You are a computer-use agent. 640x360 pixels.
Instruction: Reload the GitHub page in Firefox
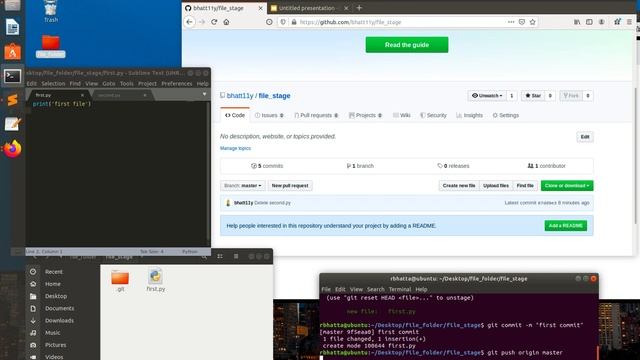pyautogui.click(x=214, y=22)
